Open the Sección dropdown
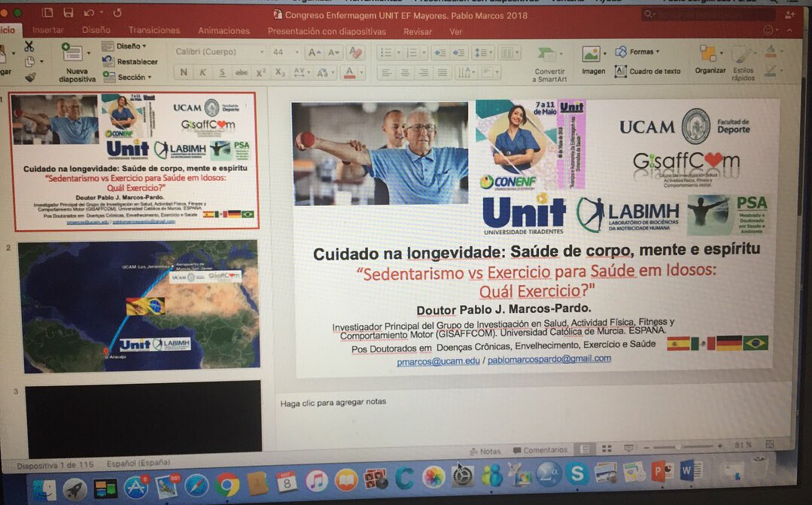 pos(127,77)
